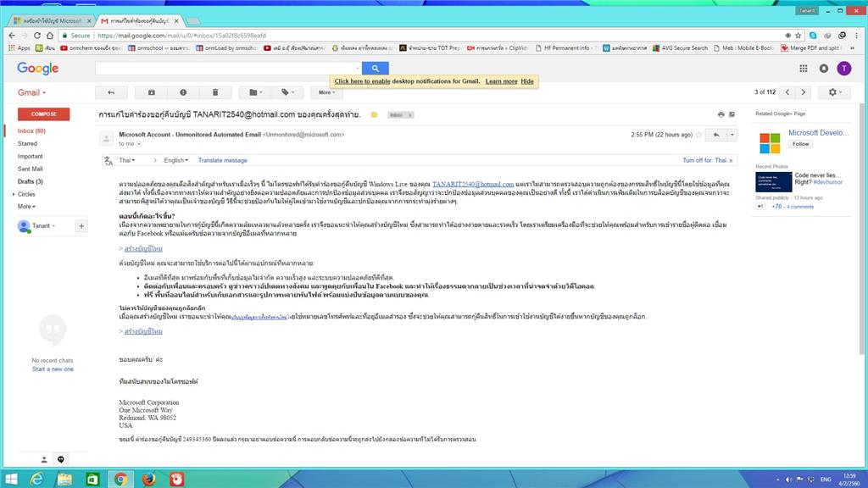
Task: Open the reply options dropdown arrow
Action: 732,135
